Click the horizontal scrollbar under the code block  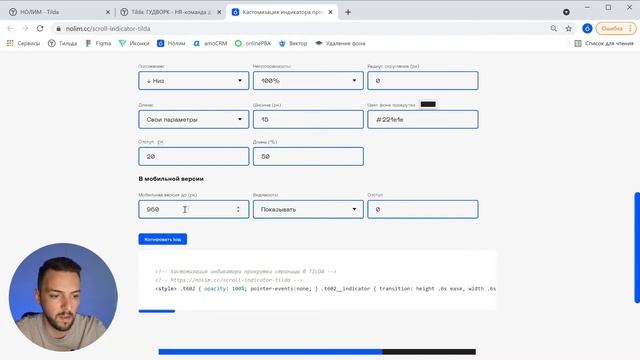pyautogui.click(x=157, y=311)
